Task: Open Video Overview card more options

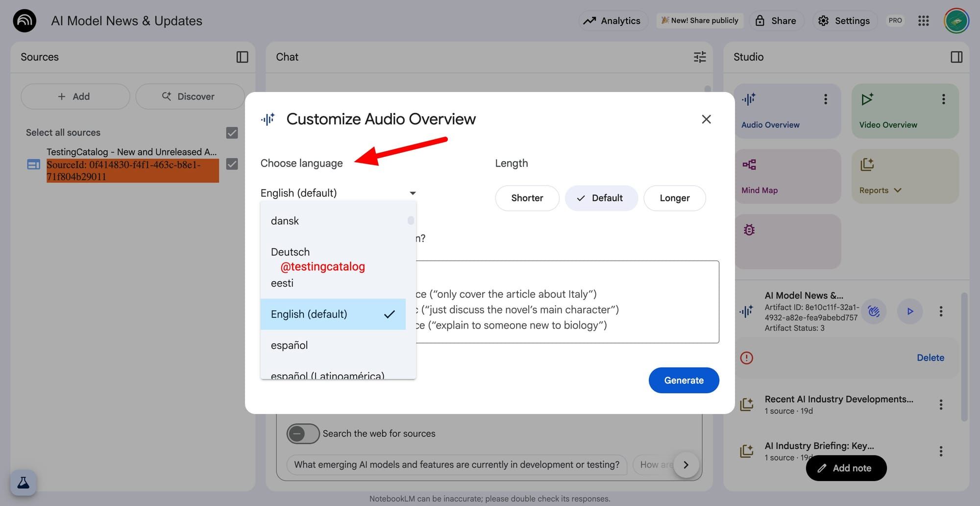Action: [x=943, y=99]
